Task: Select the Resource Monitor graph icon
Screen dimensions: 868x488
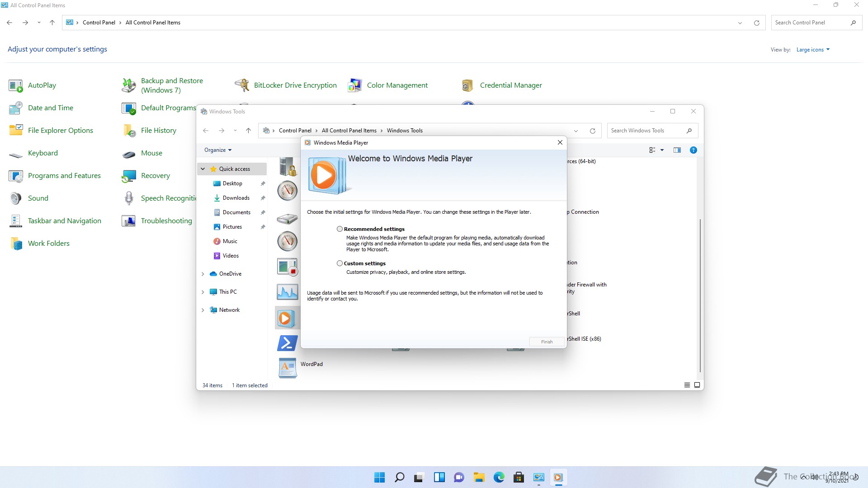Action: coord(288,292)
